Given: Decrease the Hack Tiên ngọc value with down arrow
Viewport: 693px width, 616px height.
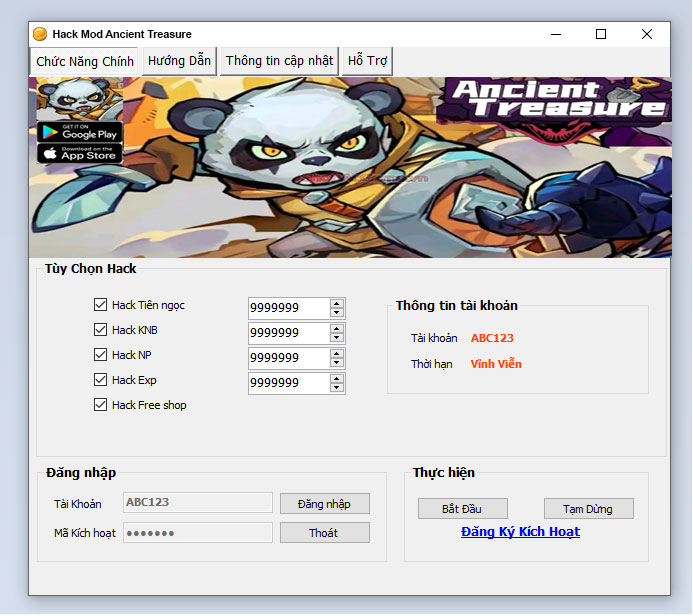Looking at the screenshot, I should [337, 312].
